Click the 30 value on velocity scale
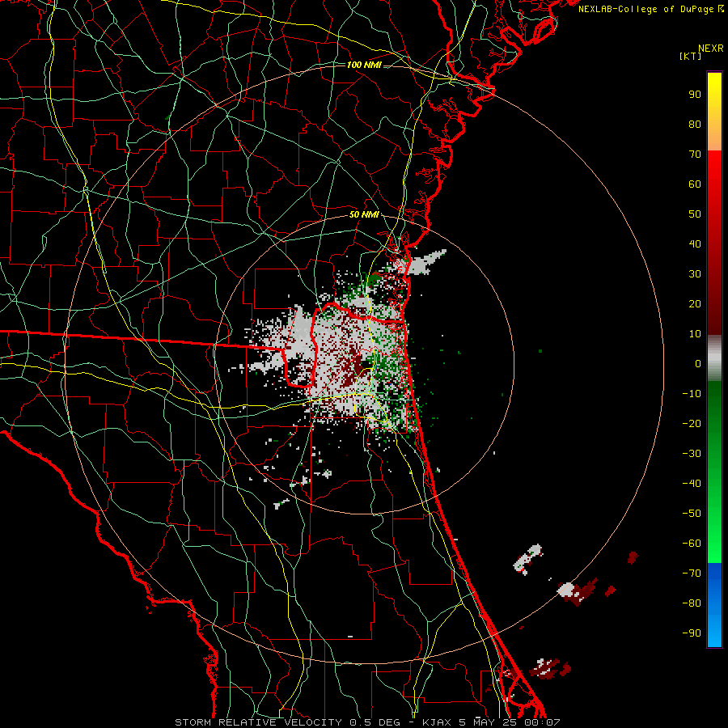 695,274
